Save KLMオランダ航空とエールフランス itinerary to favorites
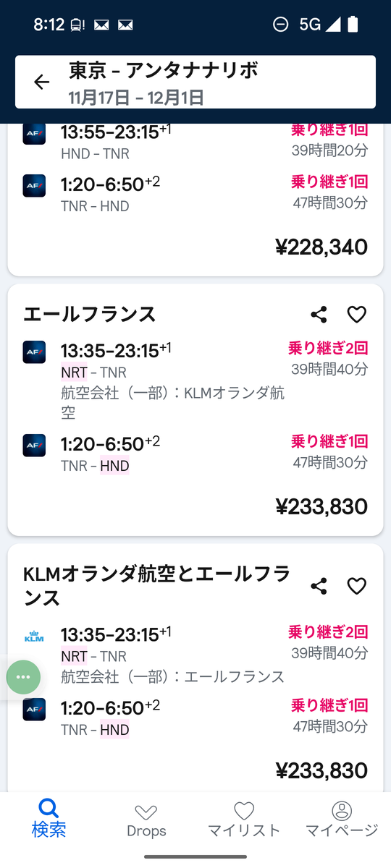Screen dimensions: 391x868 356,586
